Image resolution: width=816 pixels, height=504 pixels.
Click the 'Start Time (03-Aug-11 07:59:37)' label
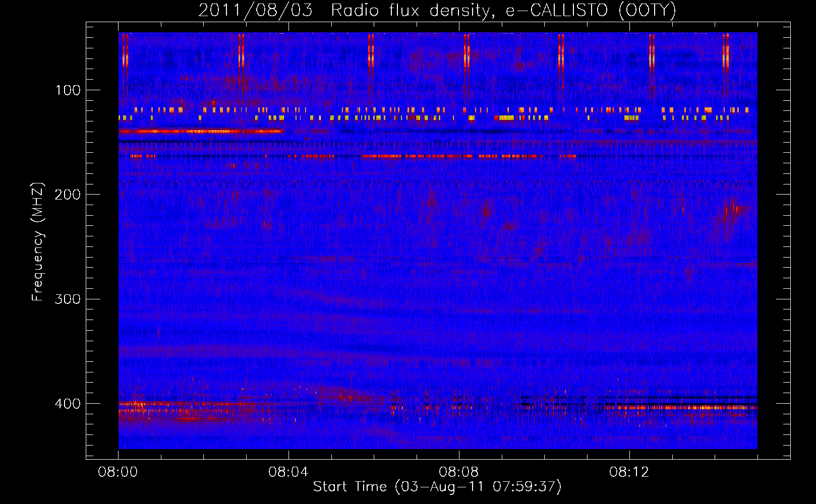(437, 487)
